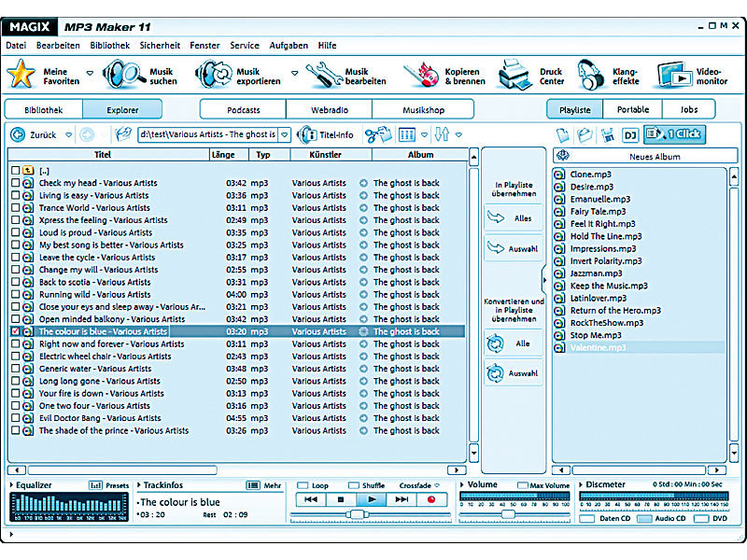Open the Service menu

[245, 45]
